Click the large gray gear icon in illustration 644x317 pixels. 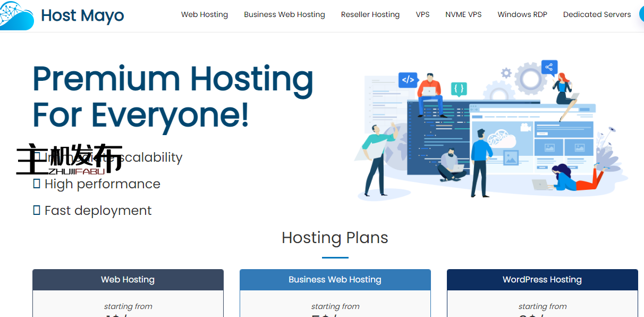[530, 79]
